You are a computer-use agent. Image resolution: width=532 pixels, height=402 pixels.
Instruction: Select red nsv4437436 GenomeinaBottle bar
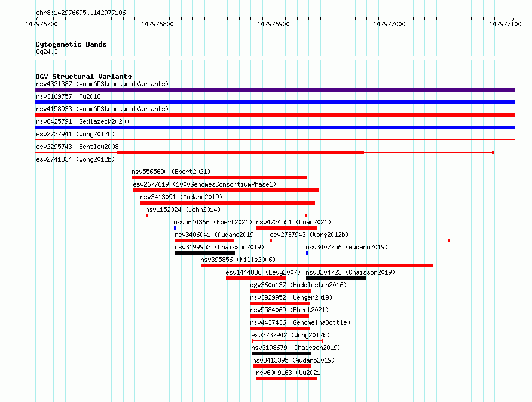(280, 328)
